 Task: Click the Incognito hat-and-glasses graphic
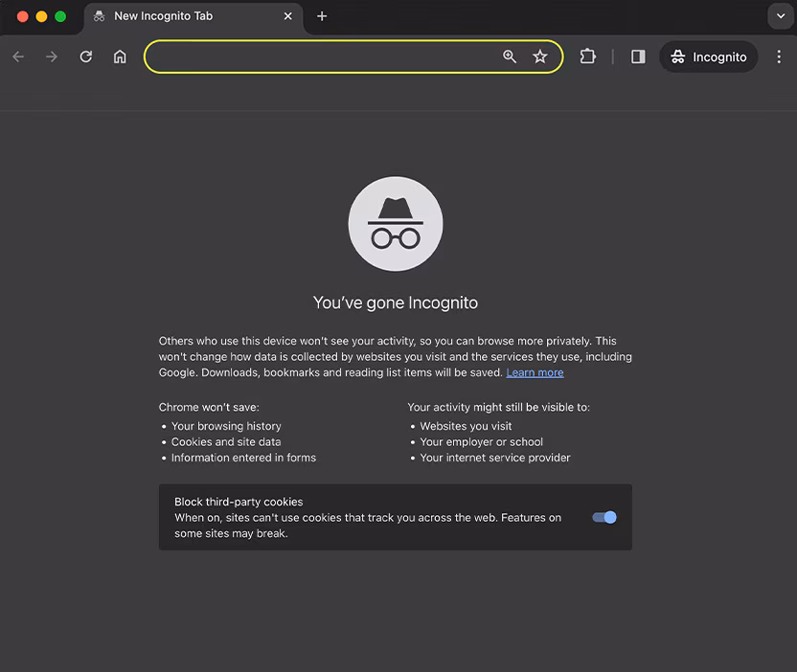point(395,223)
